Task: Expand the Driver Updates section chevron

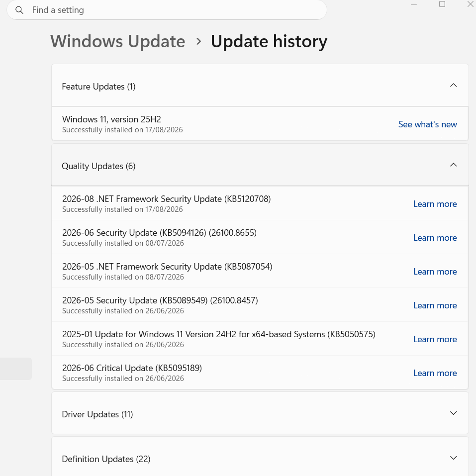Action: tap(453, 413)
